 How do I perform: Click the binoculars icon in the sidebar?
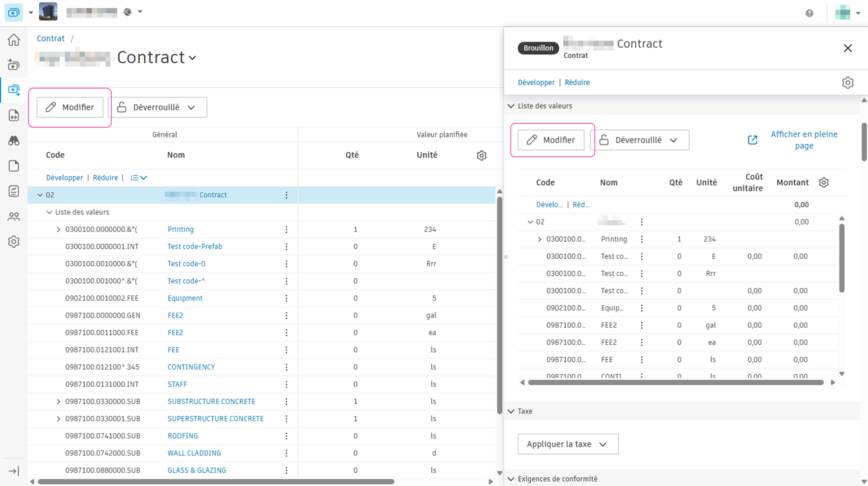click(14, 140)
